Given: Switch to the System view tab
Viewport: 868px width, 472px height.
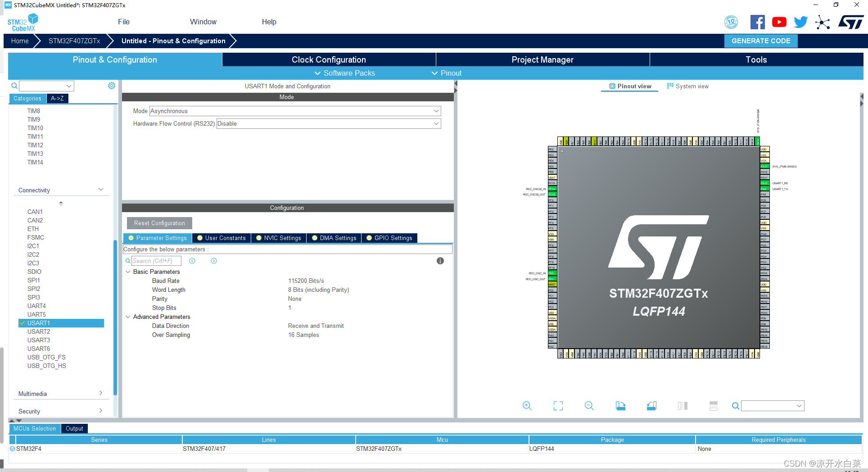Looking at the screenshot, I should (x=688, y=86).
